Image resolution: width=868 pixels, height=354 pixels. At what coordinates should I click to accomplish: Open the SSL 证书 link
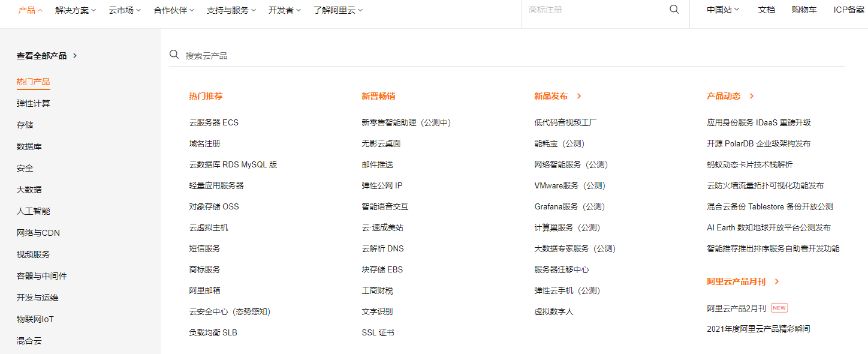click(x=378, y=332)
